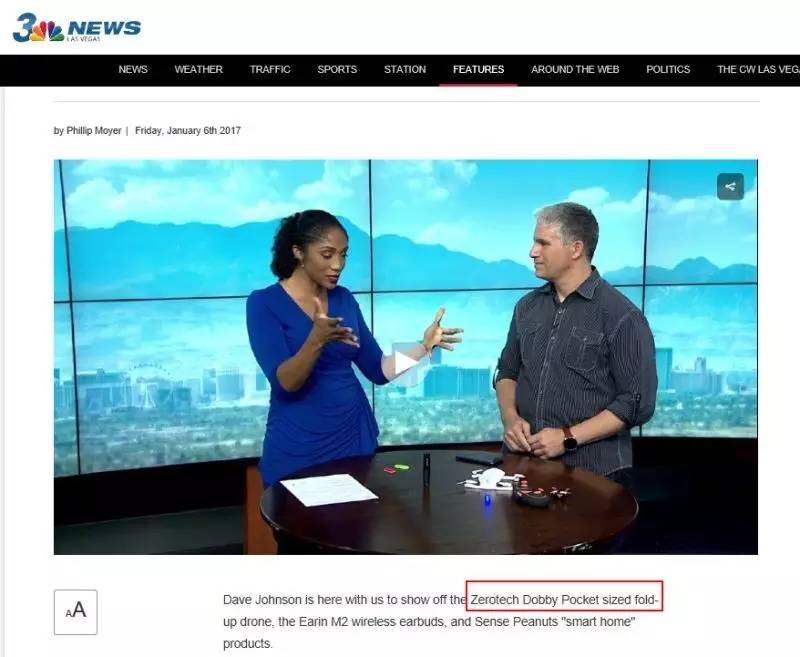Select TRAFFIC in the navigation bar

pyautogui.click(x=270, y=70)
